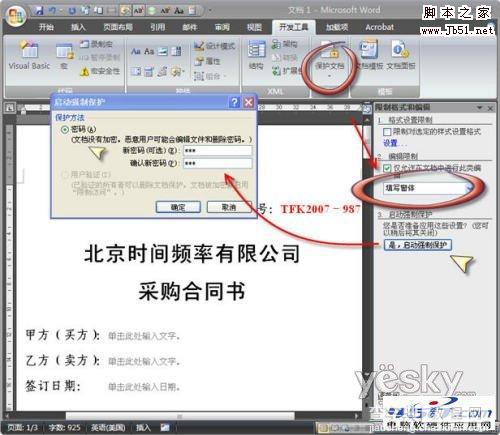The height and width of the screenshot is (435, 500).
Task: Switch to the 页面布局 tab
Action: pyautogui.click(x=118, y=27)
